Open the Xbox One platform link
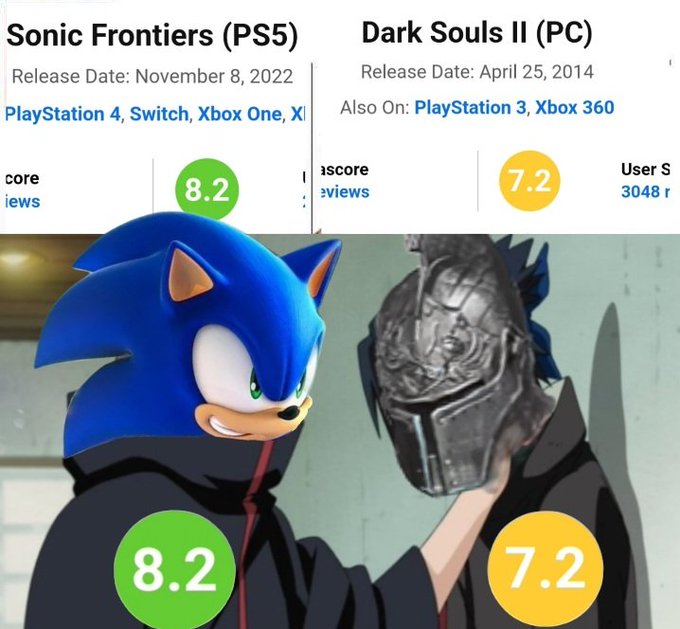The height and width of the screenshot is (629, 680). [240, 114]
